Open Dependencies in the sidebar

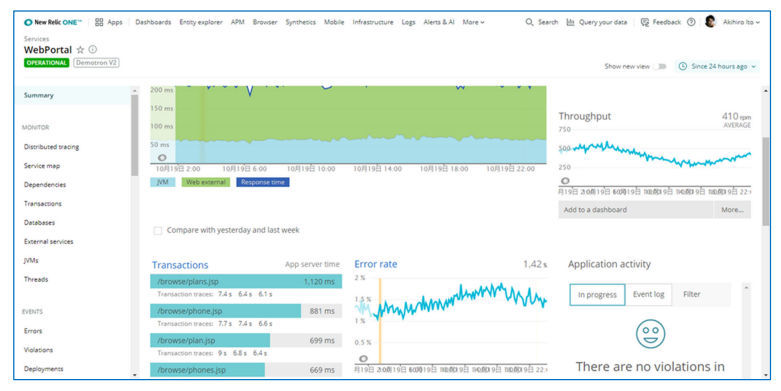45,185
